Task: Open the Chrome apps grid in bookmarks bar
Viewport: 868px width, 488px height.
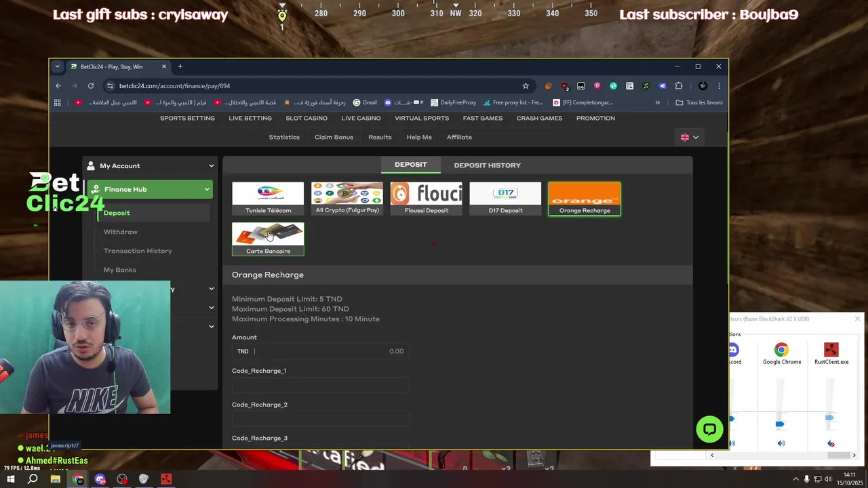Action: (x=58, y=102)
